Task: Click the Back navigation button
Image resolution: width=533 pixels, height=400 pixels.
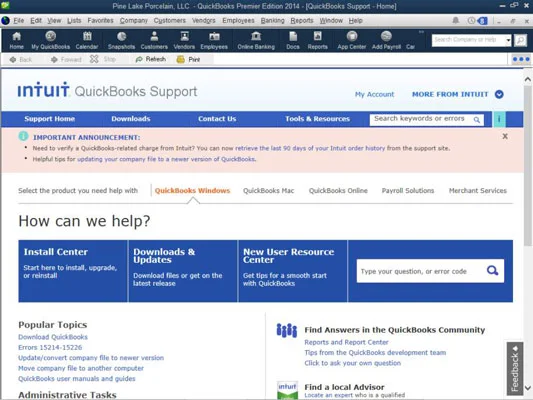Action: click(x=21, y=59)
